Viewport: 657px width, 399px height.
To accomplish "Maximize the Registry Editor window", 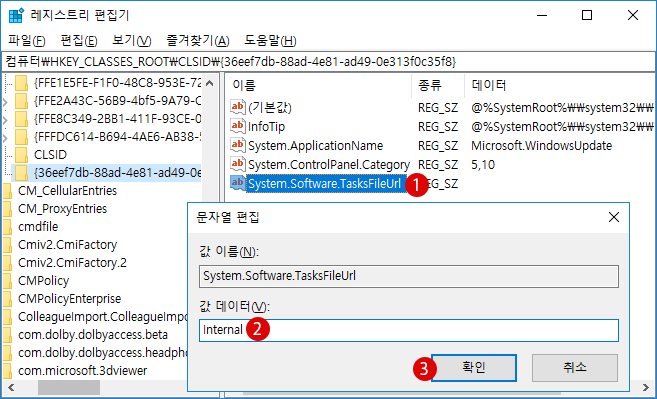I will (x=587, y=16).
